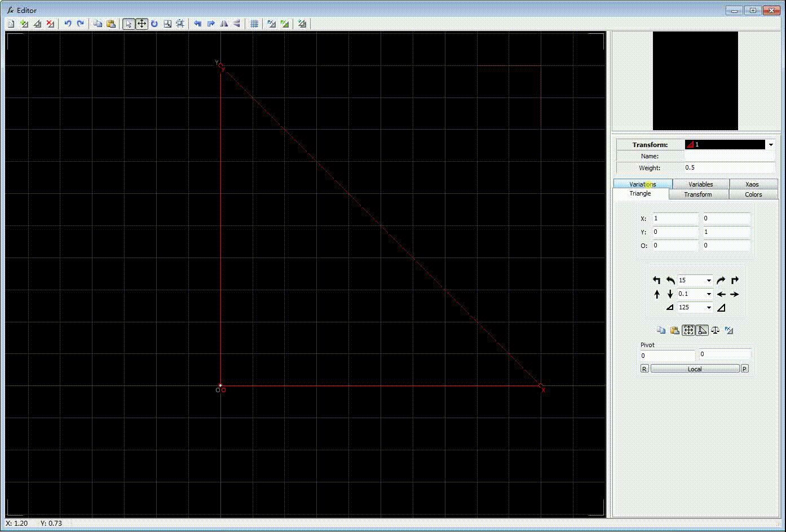Image resolution: width=786 pixels, height=532 pixels.
Task: Move the triangle up
Action: (x=656, y=294)
